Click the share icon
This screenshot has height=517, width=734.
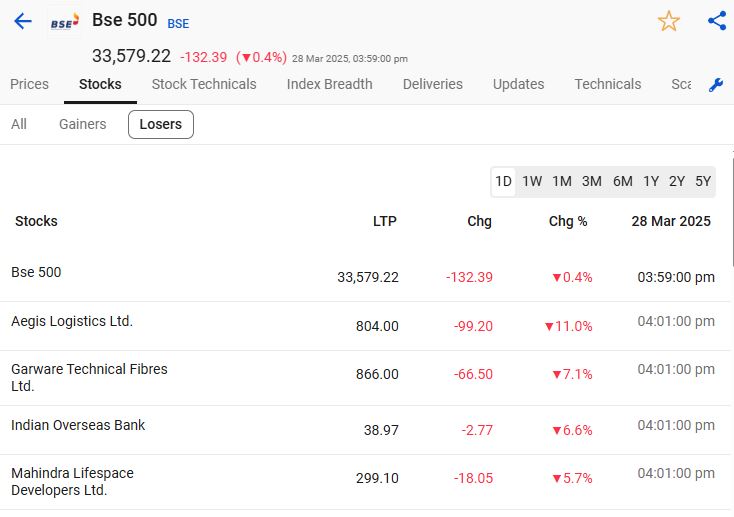point(716,21)
